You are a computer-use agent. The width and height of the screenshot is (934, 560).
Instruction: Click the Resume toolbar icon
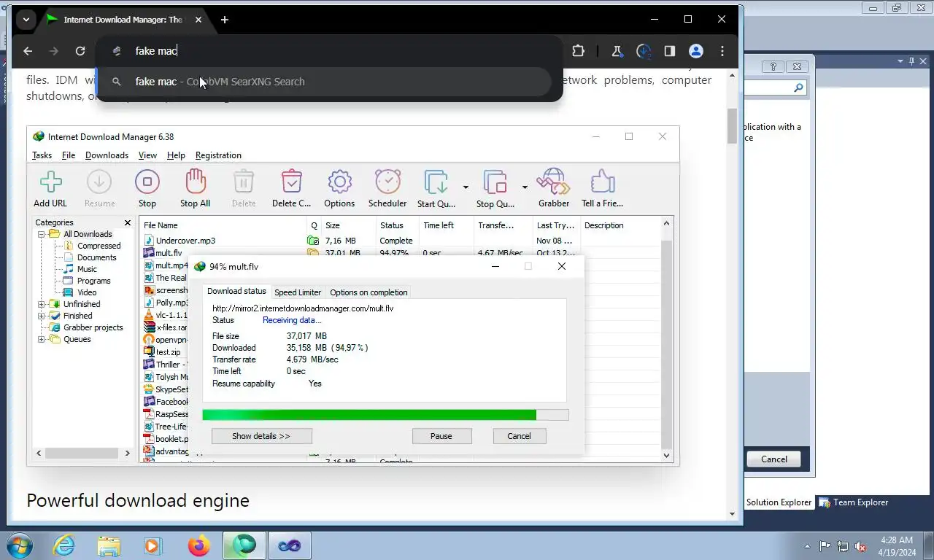[99, 182]
